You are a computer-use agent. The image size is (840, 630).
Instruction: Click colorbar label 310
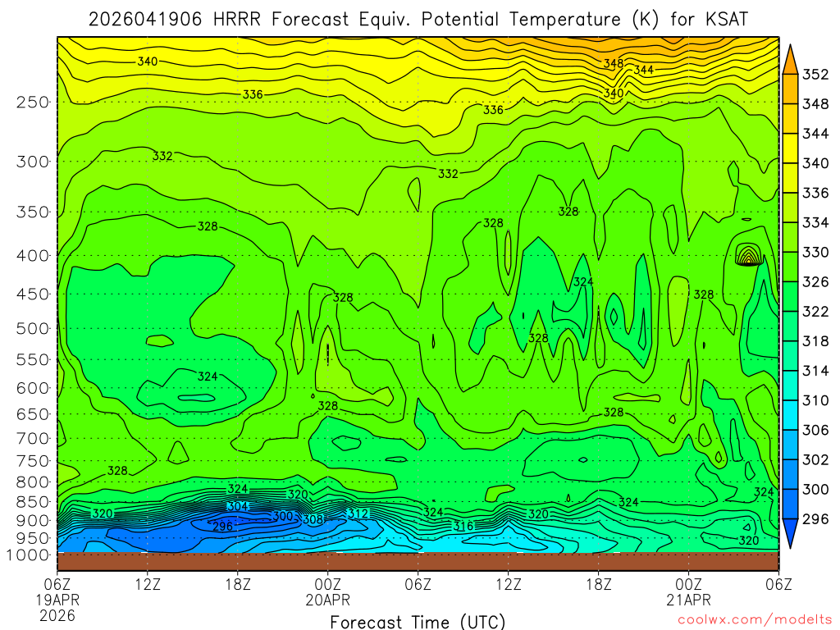tap(815, 400)
